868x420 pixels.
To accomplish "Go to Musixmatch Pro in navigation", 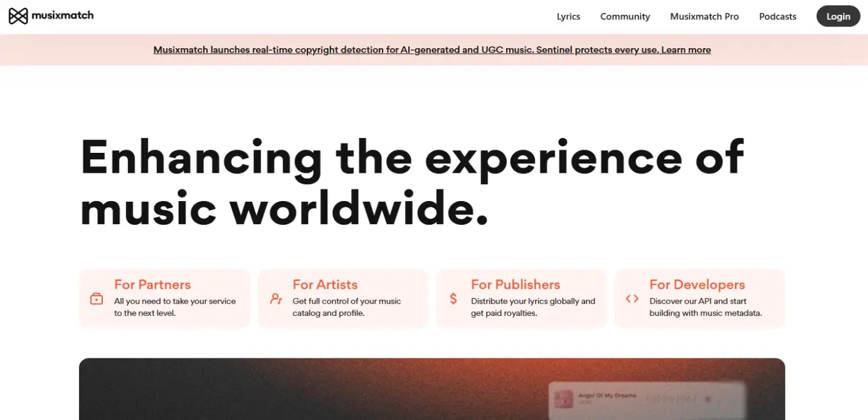I will [x=705, y=17].
